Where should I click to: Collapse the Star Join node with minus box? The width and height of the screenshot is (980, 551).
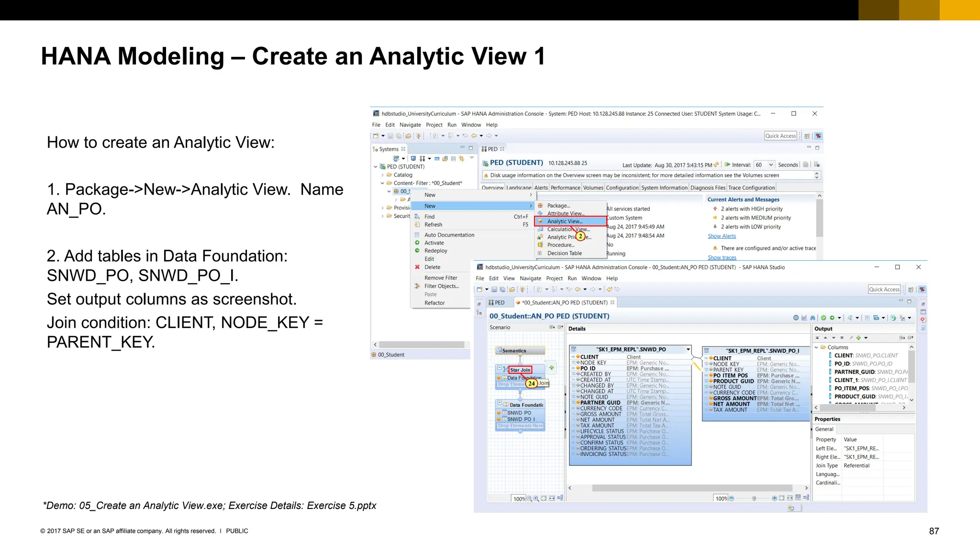(x=500, y=368)
